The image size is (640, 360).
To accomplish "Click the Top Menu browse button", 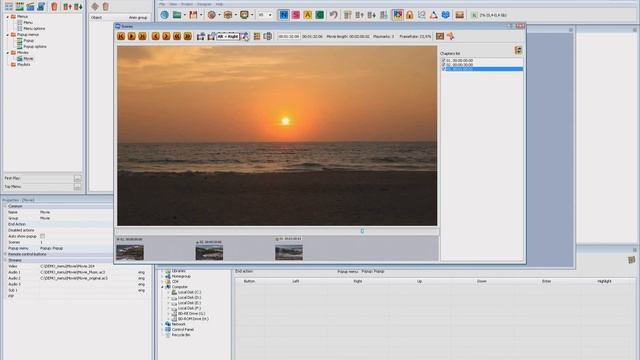I will coord(77,187).
